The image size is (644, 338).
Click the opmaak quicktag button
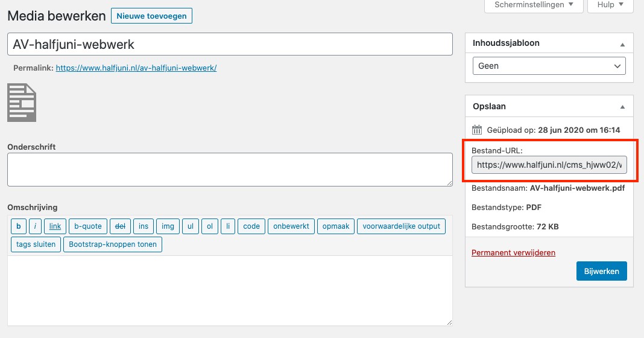click(335, 226)
